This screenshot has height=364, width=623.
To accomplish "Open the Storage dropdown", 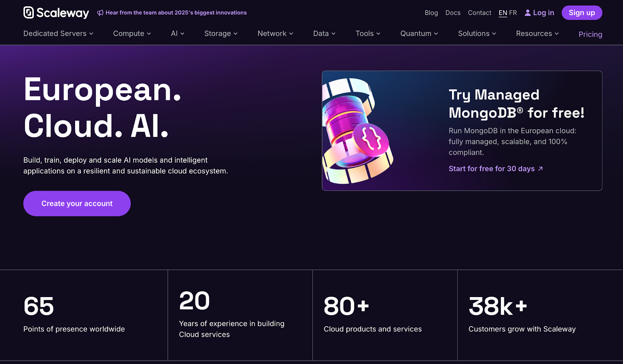I will click(220, 33).
